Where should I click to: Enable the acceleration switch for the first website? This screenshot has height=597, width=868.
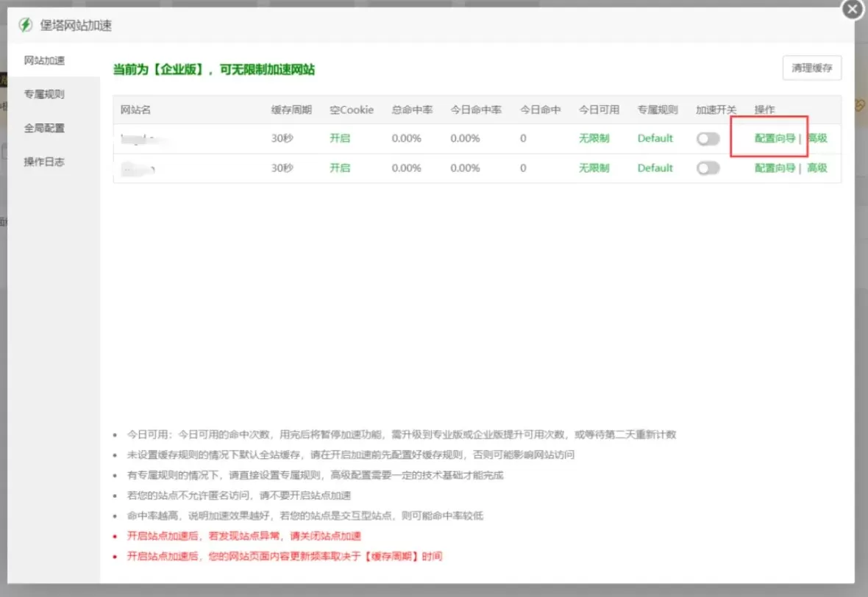[x=707, y=138]
